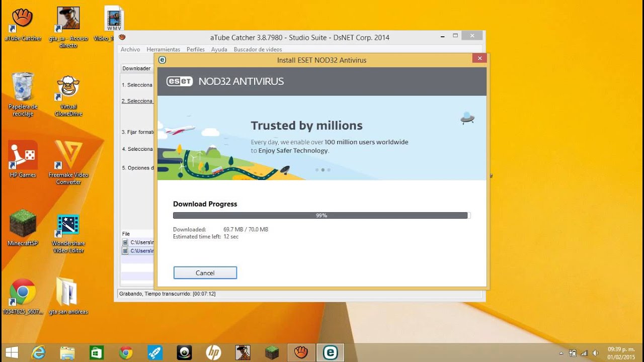Select the WMV video file on the desktop
This screenshot has height=362, width=644.
tap(114, 24)
